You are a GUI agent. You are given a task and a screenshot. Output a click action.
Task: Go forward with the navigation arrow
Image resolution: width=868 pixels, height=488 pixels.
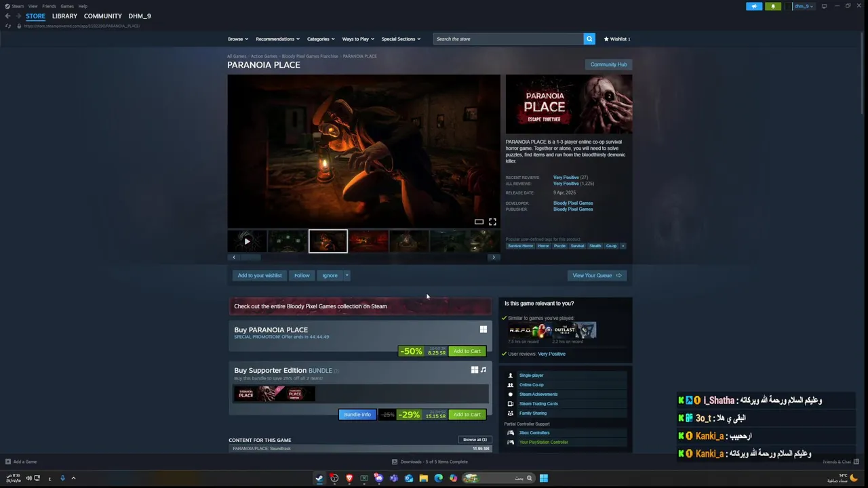18,16
